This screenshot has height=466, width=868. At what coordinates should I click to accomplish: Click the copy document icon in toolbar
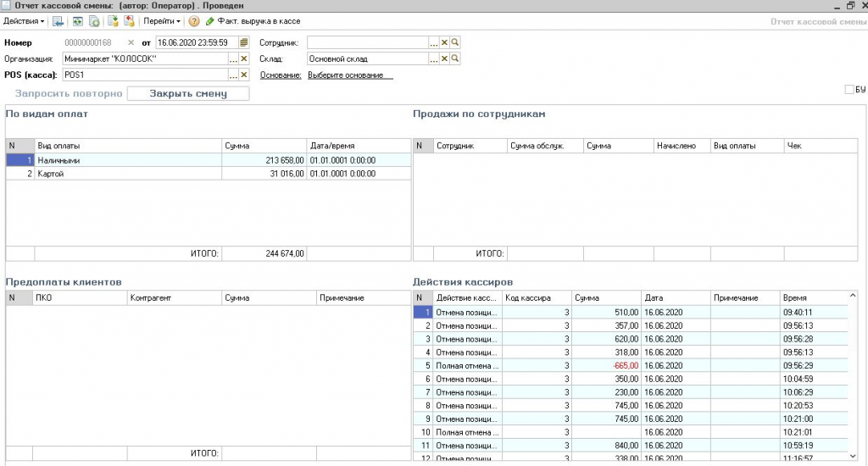click(x=95, y=21)
